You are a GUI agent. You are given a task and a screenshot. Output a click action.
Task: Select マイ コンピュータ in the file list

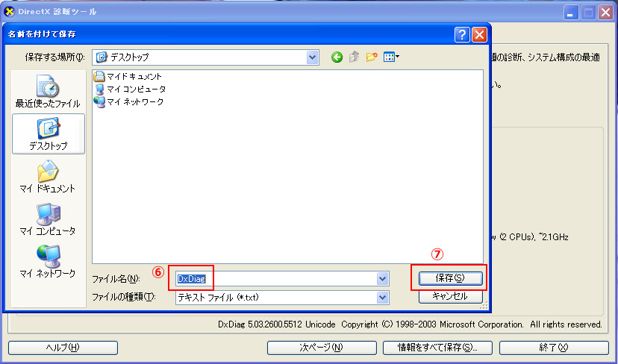tap(130, 89)
